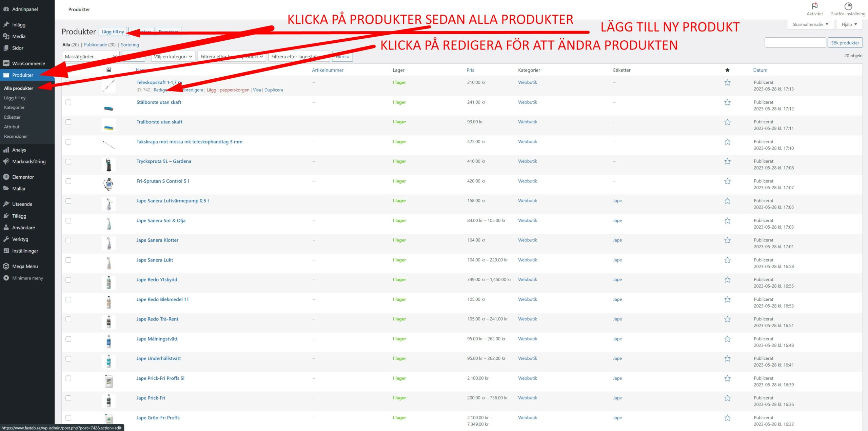868x431 pixels.
Task: Select checkbox for Jape Redo Ytskydd
Action: pos(68,280)
